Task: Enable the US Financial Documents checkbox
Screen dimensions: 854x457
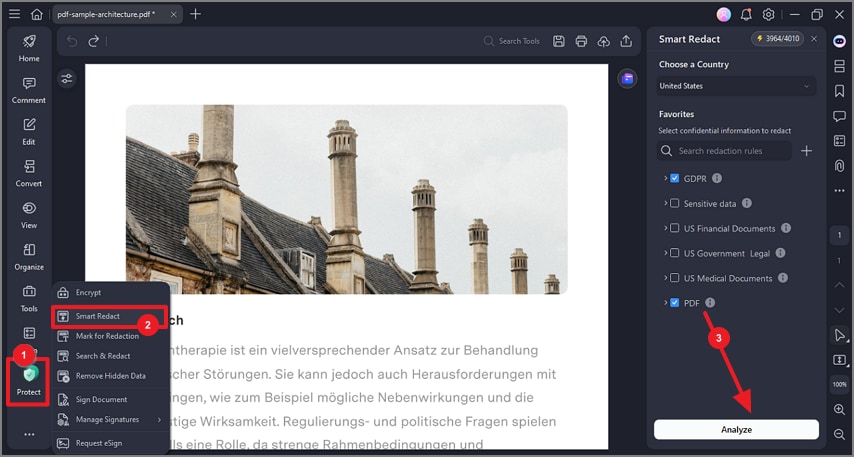Action: point(675,228)
